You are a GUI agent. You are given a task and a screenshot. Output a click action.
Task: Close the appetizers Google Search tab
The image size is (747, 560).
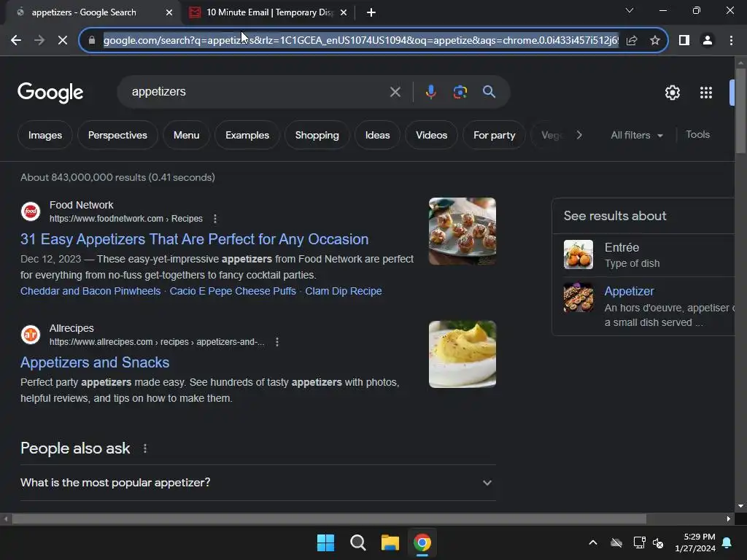[x=169, y=12]
